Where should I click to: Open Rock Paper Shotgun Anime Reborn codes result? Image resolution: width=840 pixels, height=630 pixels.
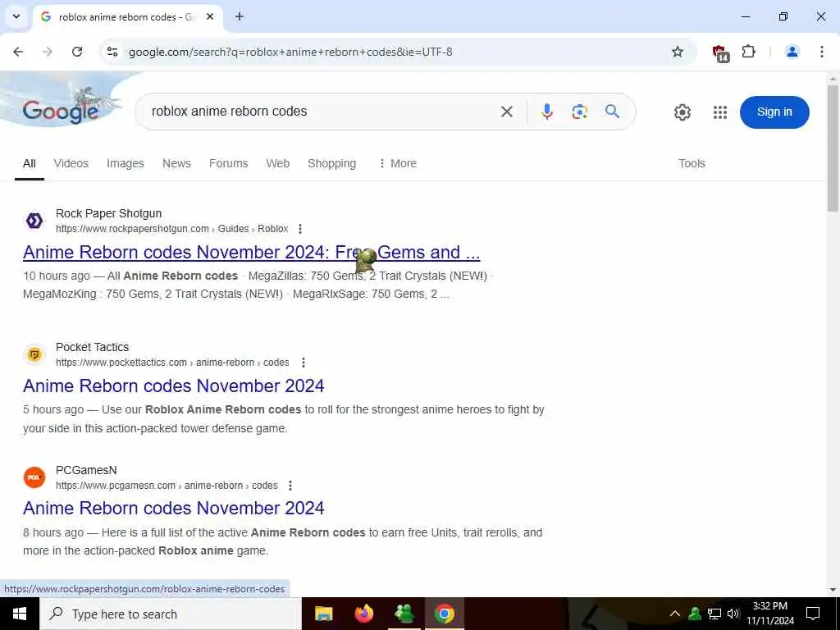tap(251, 252)
